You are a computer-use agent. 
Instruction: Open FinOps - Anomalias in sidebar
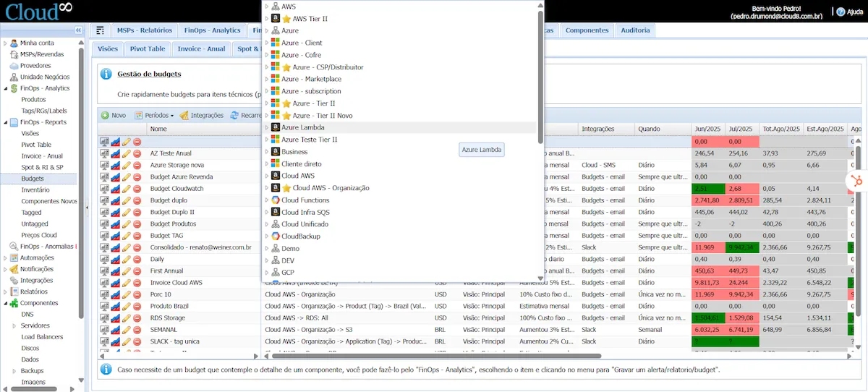[47, 246]
